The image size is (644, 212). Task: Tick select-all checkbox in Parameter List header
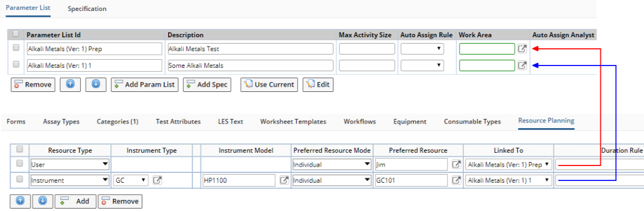click(x=17, y=34)
